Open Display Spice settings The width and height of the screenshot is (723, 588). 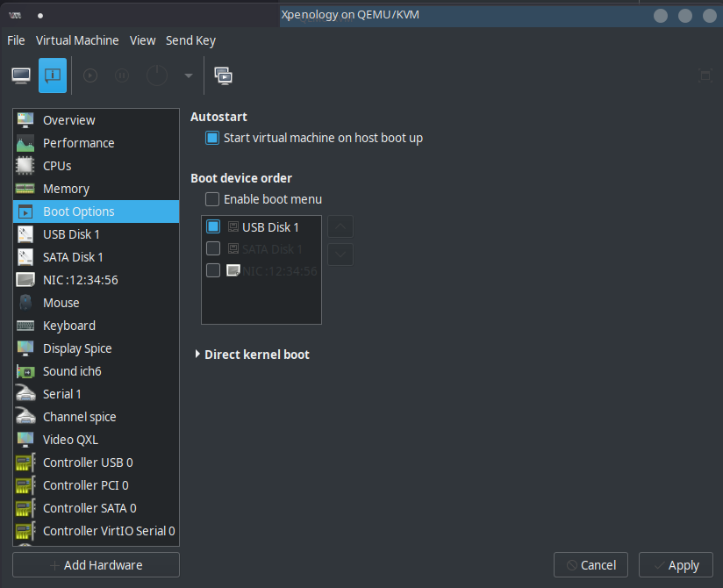pos(96,348)
